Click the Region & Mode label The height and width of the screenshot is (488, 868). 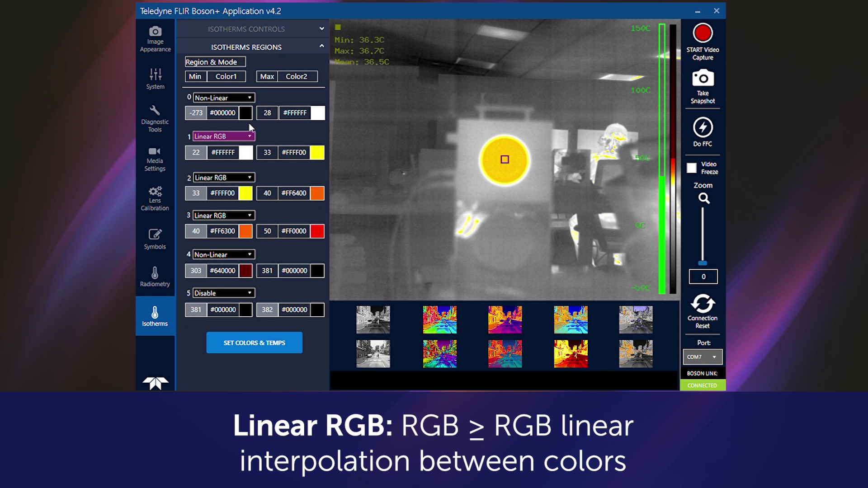pos(215,62)
